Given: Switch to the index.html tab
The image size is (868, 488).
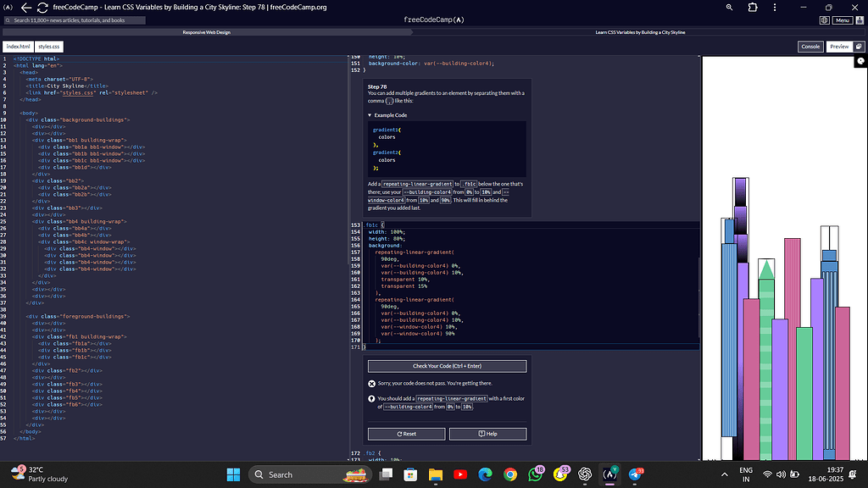Looking at the screenshot, I should pyautogui.click(x=18, y=47).
